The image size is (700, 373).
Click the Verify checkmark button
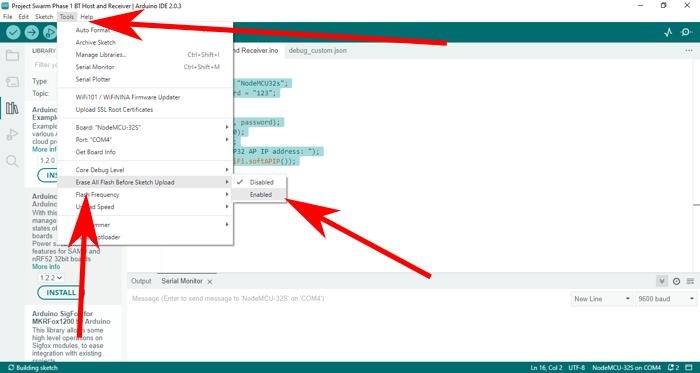coord(13,32)
